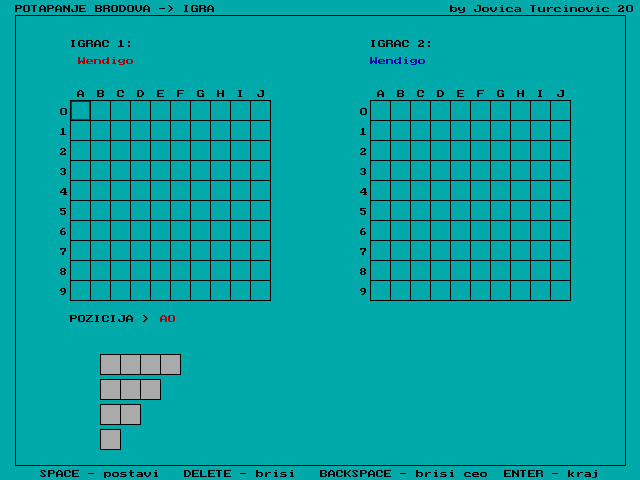Click cell A0 in Igrac 2 grid
The image size is (640, 480).
[380, 111]
